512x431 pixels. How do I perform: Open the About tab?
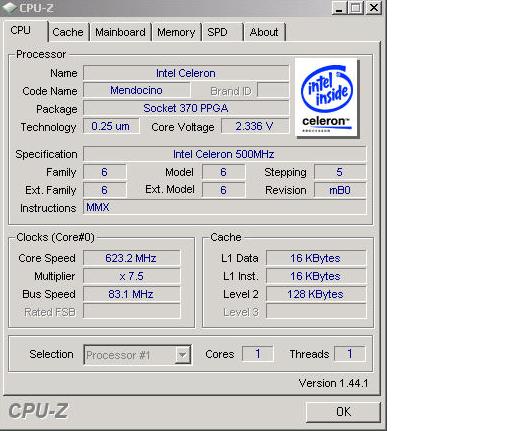coord(264,32)
